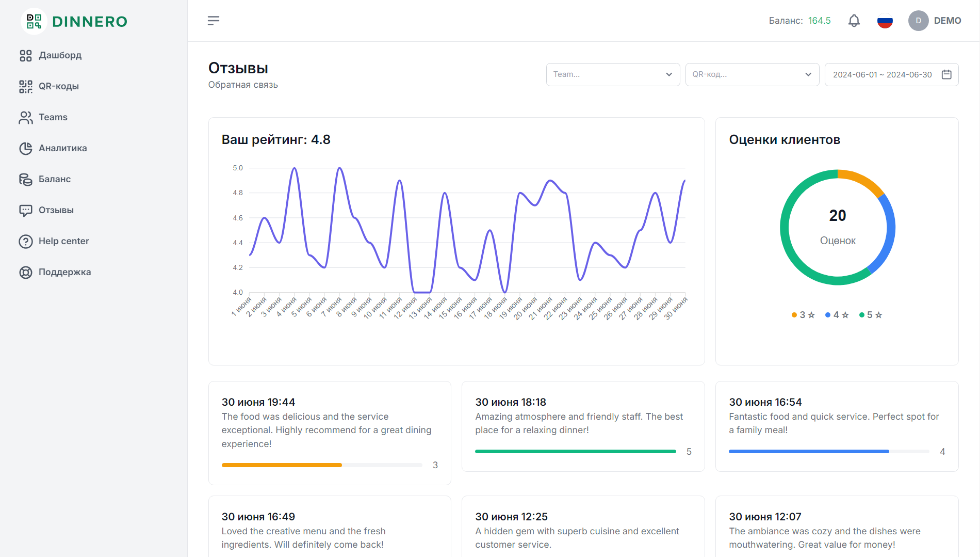The height and width of the screenshot is (557, 980).
Task: Expand the Team dropdown filter
Action: (x=613, y=74)
